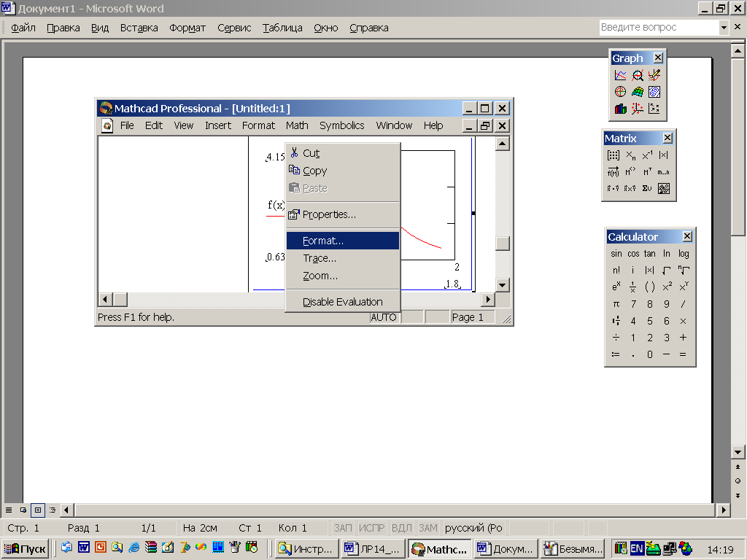Click the nth root Calculator button
The height and width of the screenshot is (560, 747).
coord(684,271)
